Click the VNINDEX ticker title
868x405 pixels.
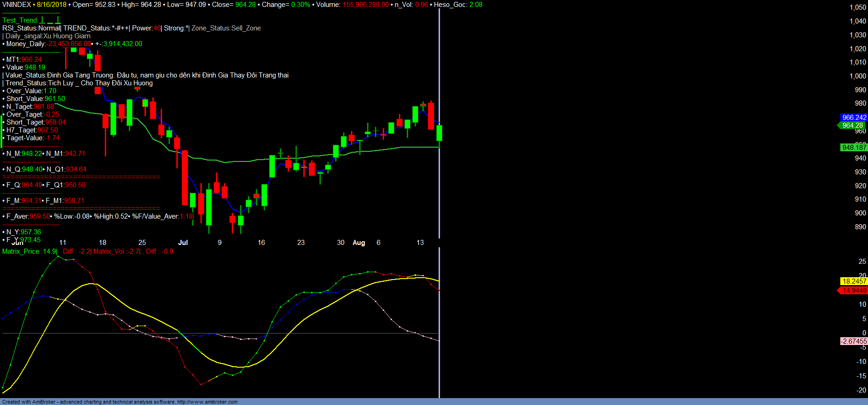[17, 5]
